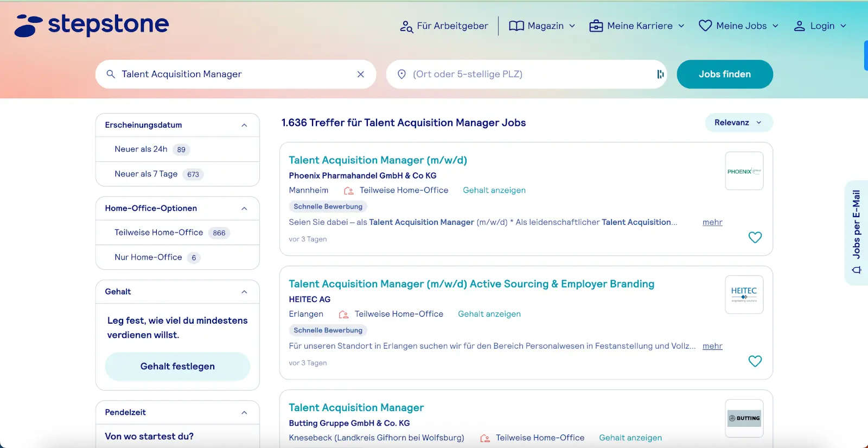Save the Phoenix Pharmahandel job with heart

[755, 237]
